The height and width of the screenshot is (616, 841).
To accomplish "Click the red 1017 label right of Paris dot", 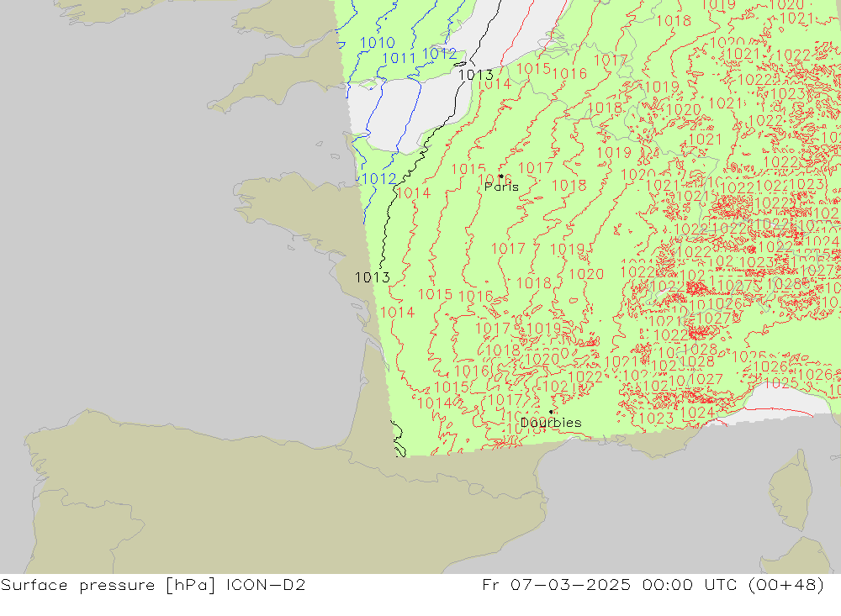I will pos(535,168).
